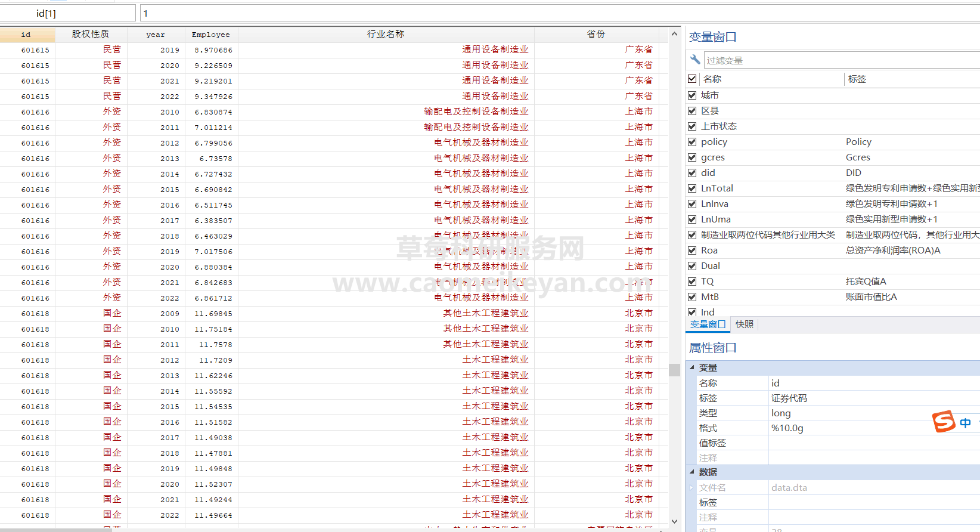Click the DID label in variables list
980x532 pixels.
pos(853,173)
